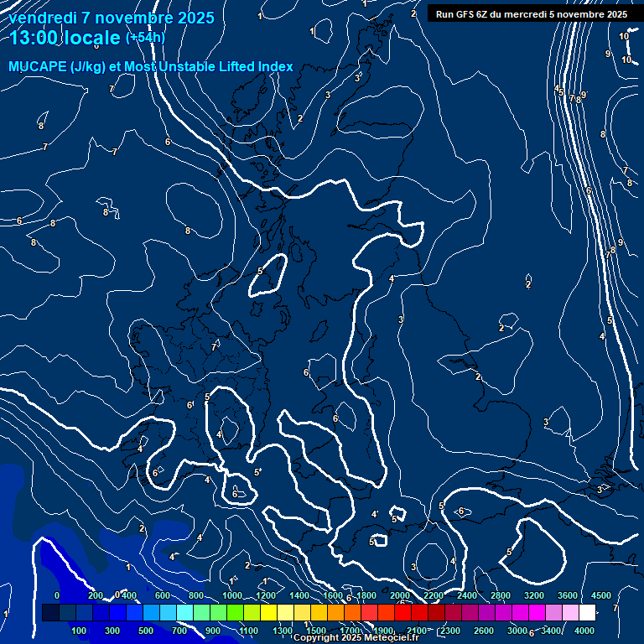Click the '1200' legend value
644x644 pixels.
266,595
